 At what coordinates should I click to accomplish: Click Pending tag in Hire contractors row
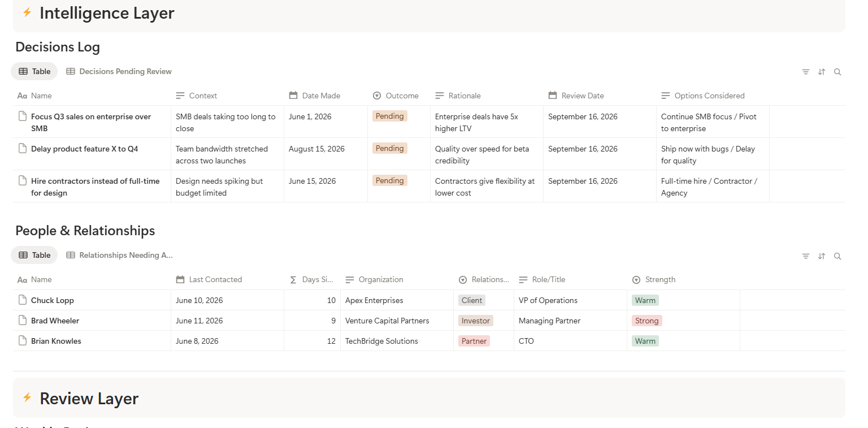click(390, 180)
